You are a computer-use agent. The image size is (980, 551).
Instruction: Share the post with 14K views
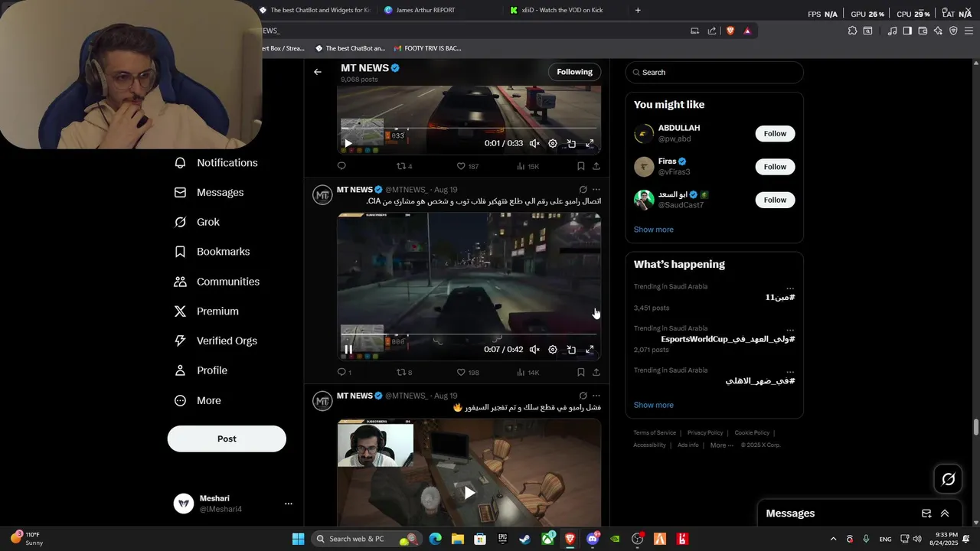[x=596, y=373]
